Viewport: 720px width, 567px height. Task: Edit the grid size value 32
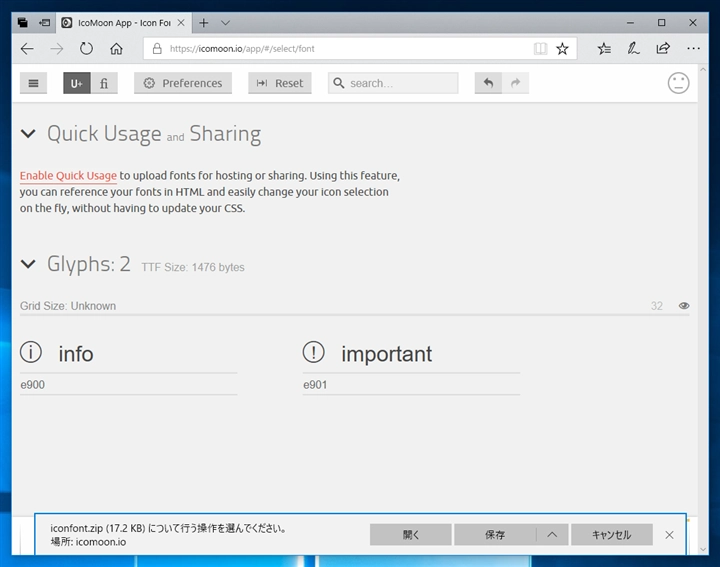pyautogui.click(x=657, y=306)
